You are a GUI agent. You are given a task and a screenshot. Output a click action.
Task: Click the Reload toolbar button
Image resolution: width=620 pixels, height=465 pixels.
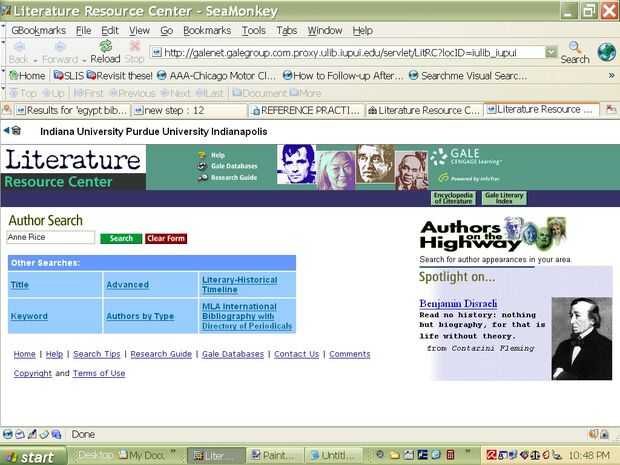pos(105,52)
